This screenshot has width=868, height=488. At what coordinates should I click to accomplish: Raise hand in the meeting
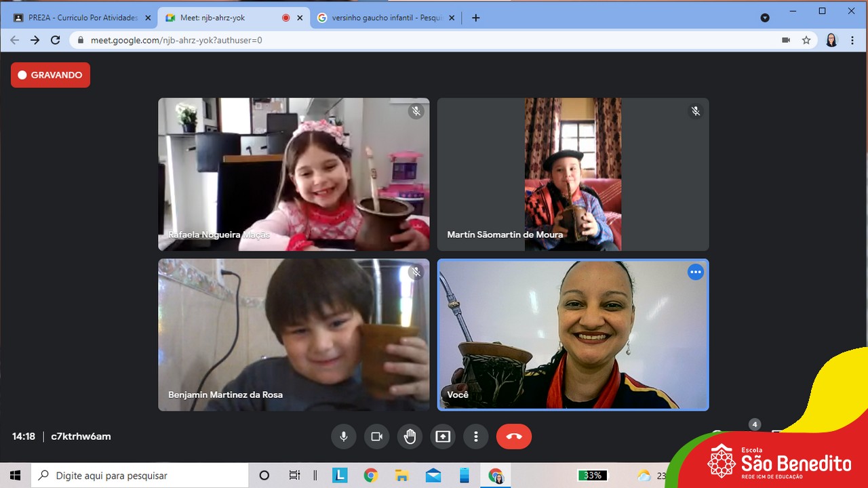[x=410, y=436]
